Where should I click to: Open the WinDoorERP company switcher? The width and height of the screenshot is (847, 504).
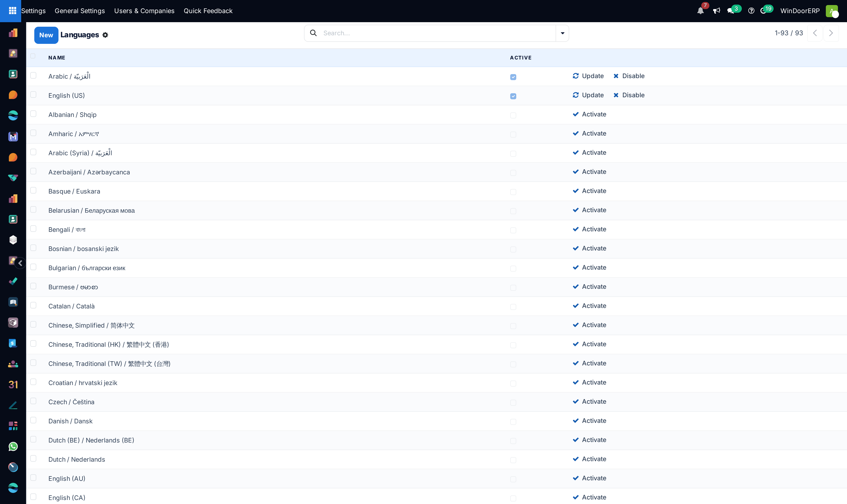[800, 11]
